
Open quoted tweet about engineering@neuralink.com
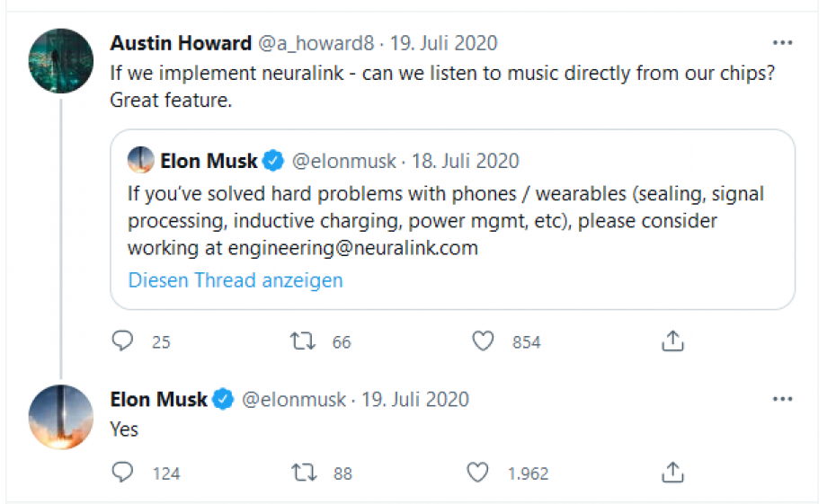pyautogui.click(x=452, y=219)
